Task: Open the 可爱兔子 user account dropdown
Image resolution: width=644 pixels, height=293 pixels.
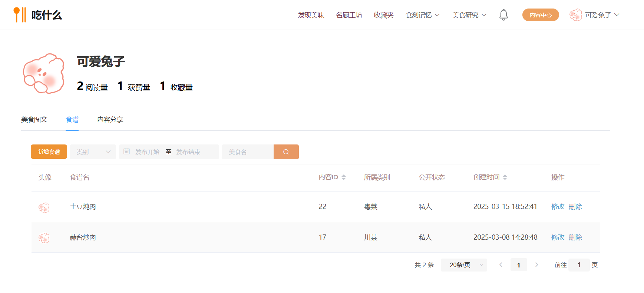Action: coord(602,15)
